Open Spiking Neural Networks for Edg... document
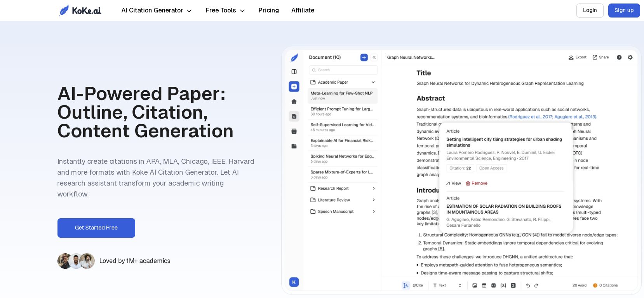Image resolution: width=644 pixels, height=298 pixels. point(343,159)
